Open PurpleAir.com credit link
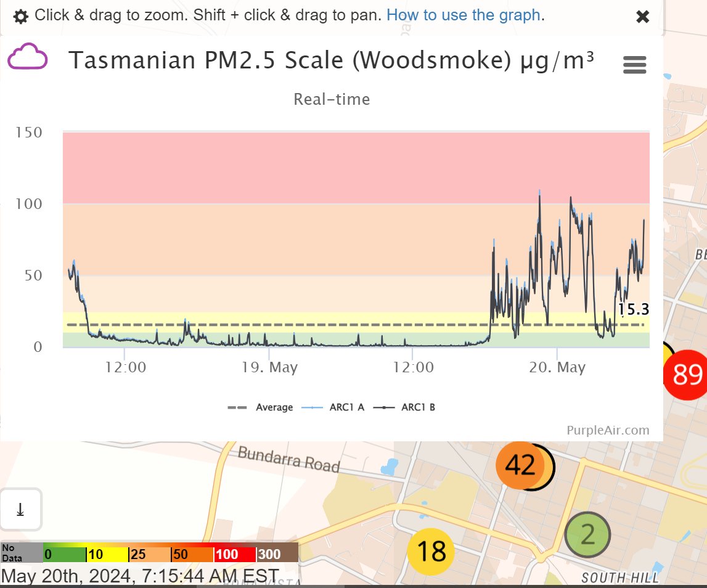 608,430
